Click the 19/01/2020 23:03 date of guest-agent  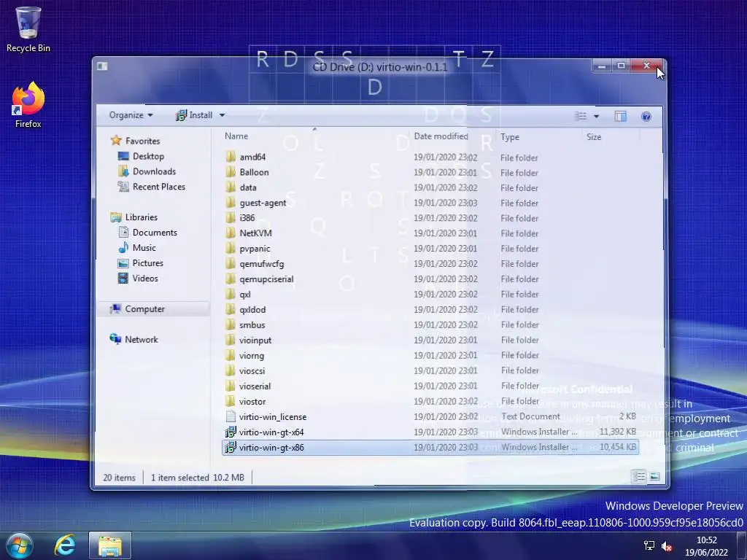pyautogui.click(x=446, y=203)
